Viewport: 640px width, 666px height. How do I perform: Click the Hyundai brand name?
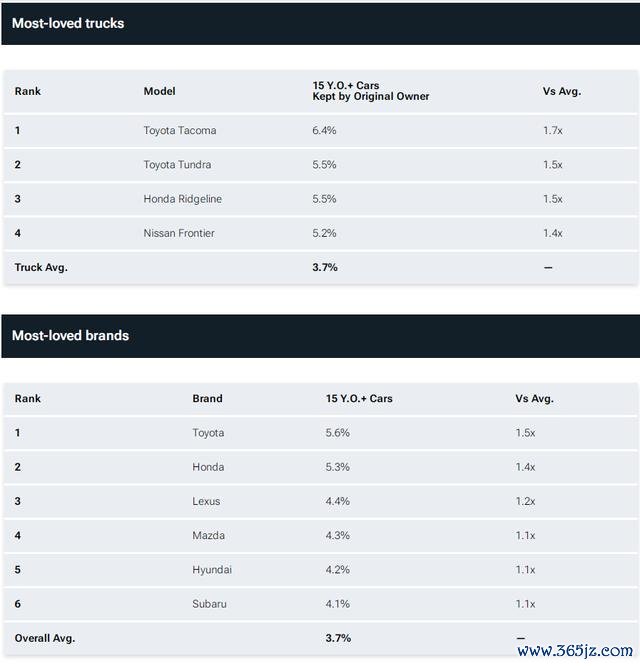(x=212, y=570)
